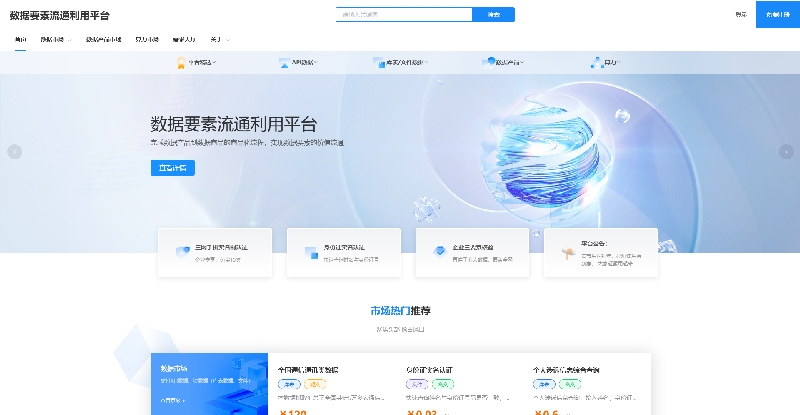Click the 登录 login link

pos(741,14)
